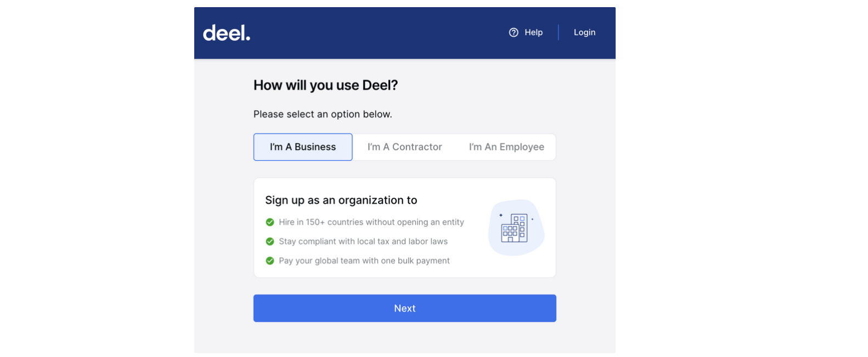Viewport: 868px width, 357px height.
Task: Click the green checkmark beside 'Hire in 150+ countries'
Action: tap(270, 222)
